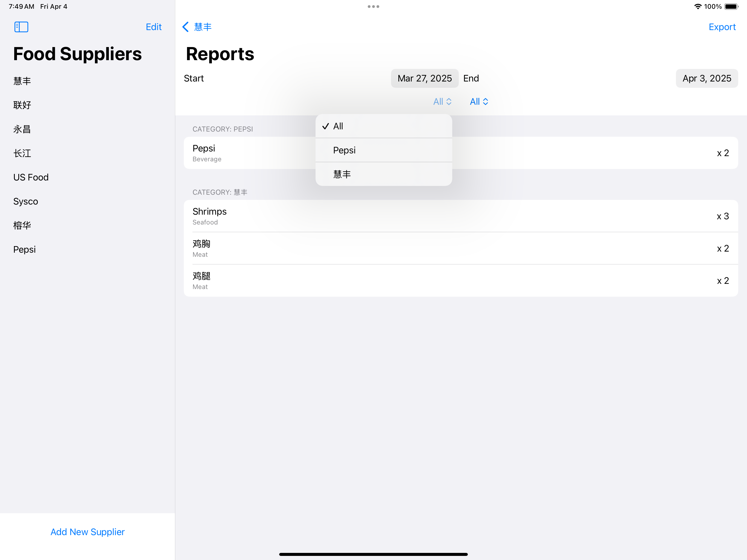
Task: Open the three-dot multitasking menu
Action: coord(373,6)
